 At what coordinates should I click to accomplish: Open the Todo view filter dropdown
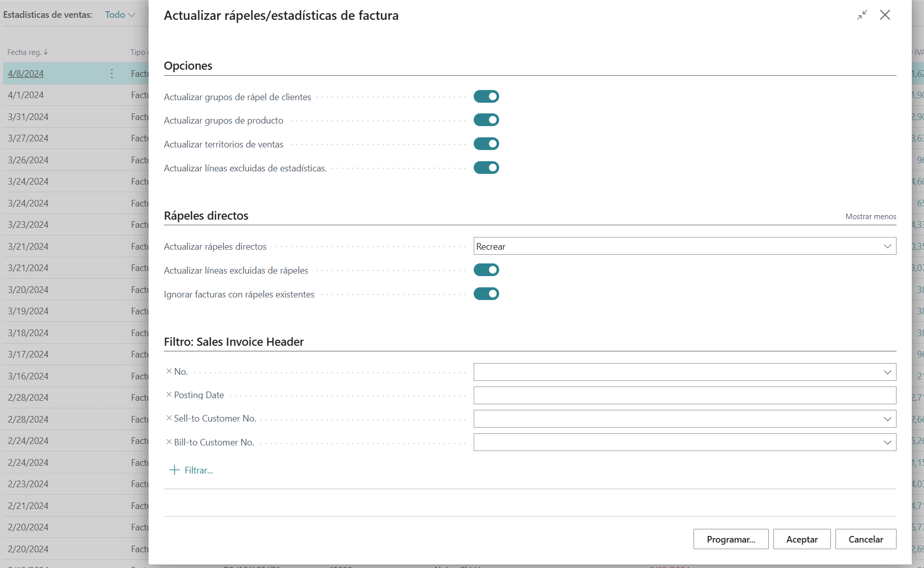click(120, 15)
